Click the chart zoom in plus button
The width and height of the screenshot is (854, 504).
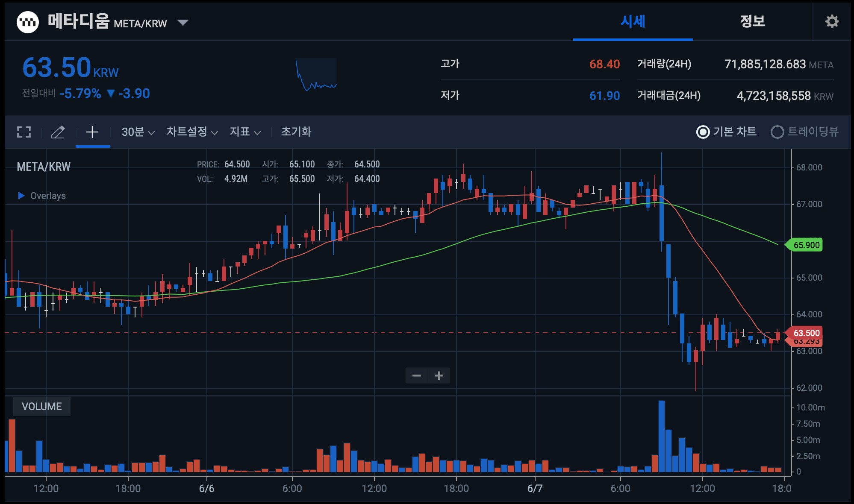(x=439, y=375)
